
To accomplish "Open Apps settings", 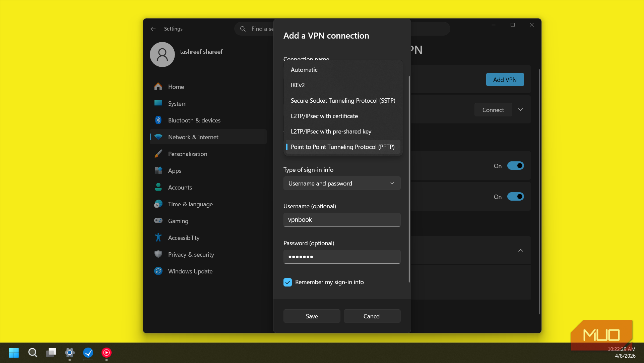I will 208,171.
